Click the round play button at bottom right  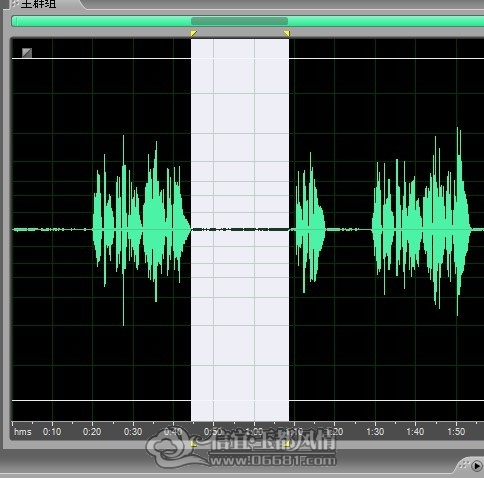477,465
